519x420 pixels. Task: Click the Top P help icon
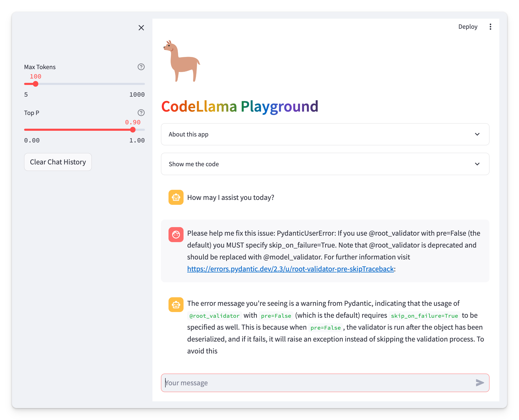tap(141, 113)
